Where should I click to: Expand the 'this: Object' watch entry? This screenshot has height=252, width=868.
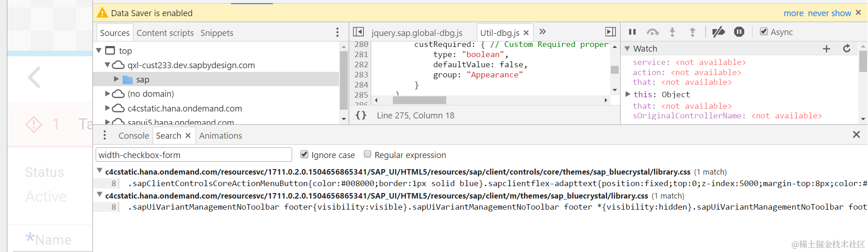[628, 94]
